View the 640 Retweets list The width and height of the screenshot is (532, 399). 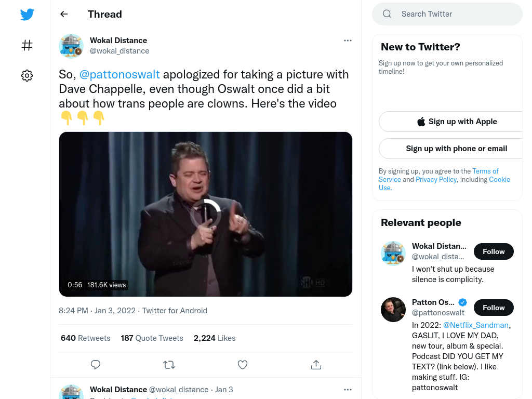tap(86, 338)
